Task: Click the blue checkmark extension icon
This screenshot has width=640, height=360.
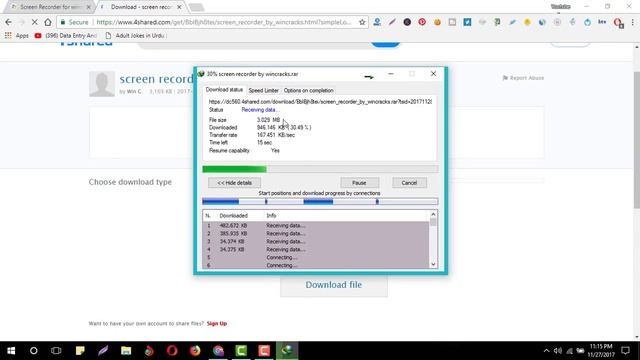Action: coord(467,22)
